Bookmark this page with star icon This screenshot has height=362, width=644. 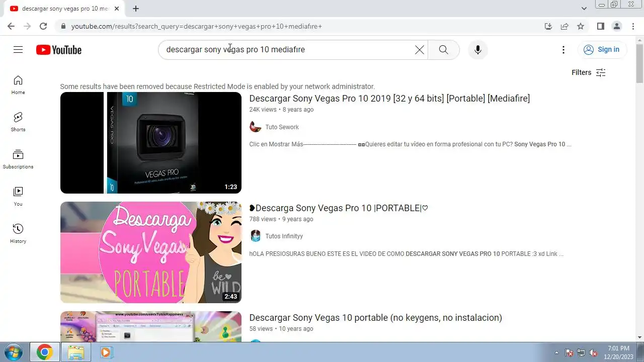[x=581, y=26]
